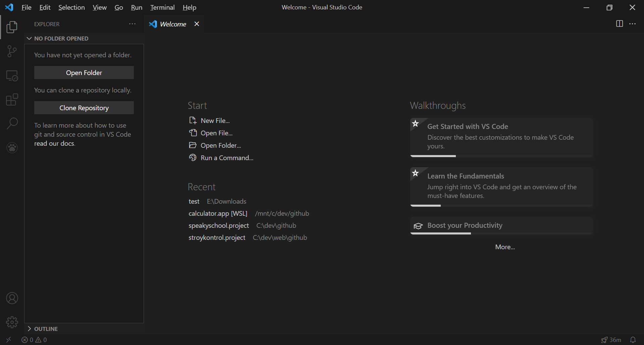Expand the OUTLINE section

(84, 329)
